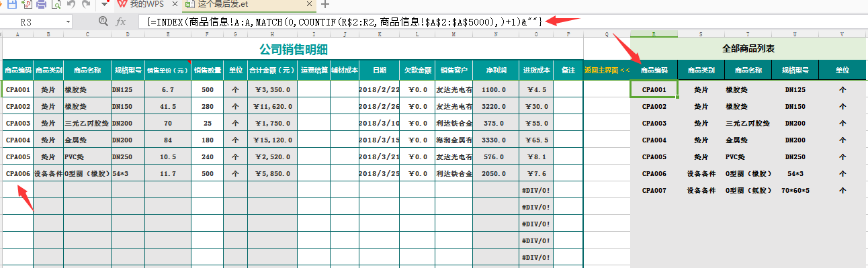This screenshot has width=868, height=268.
Task: Click the Print icon
Action: (40, 5)
